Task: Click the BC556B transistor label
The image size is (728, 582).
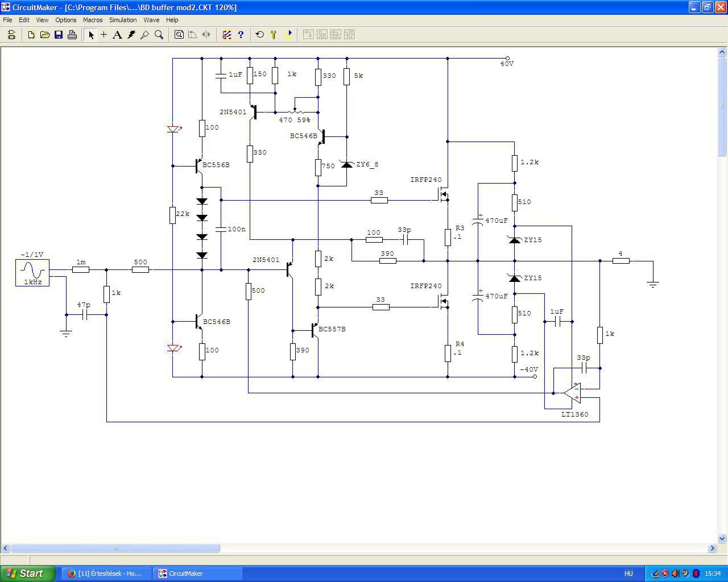Action: [x=216, y=165]
